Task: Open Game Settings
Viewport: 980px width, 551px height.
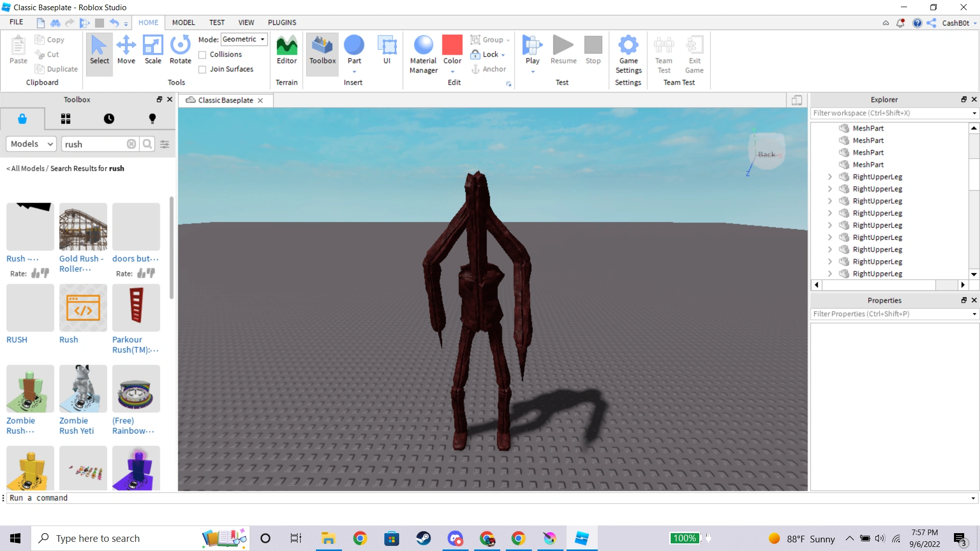Action: [628, 54]
